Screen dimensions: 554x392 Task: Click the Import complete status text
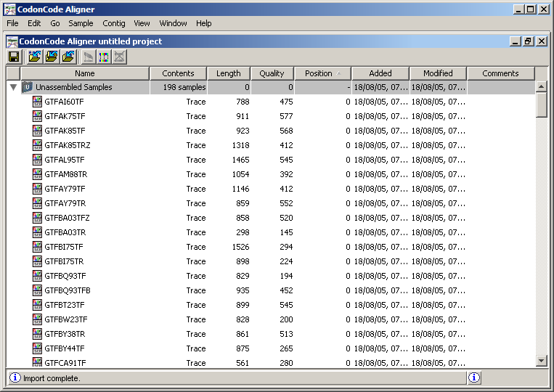point(52,378)
